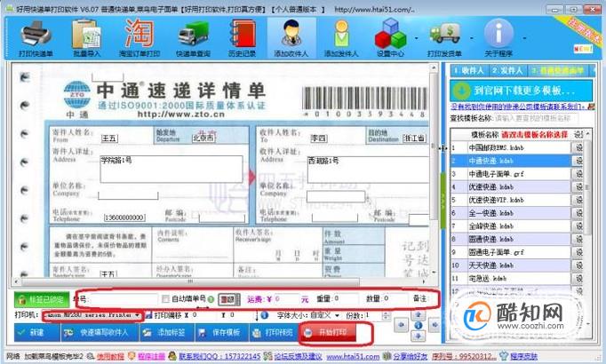Image resolution: width=606 pixels, height=364 pixels.
Task: Focus 打印偏移 X offset field
Action: click(203, 315)
